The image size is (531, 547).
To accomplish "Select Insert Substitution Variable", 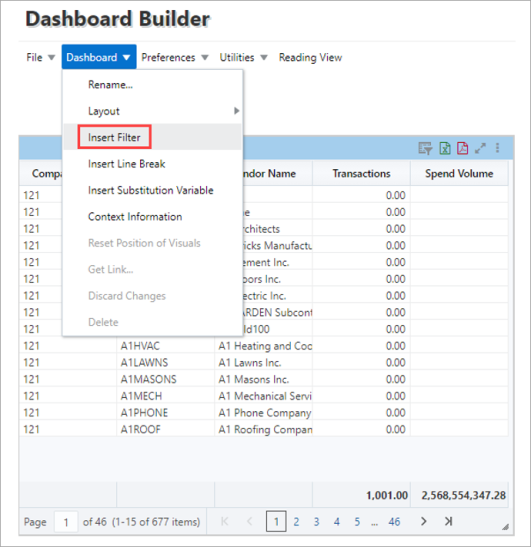I will pos(151,190).
